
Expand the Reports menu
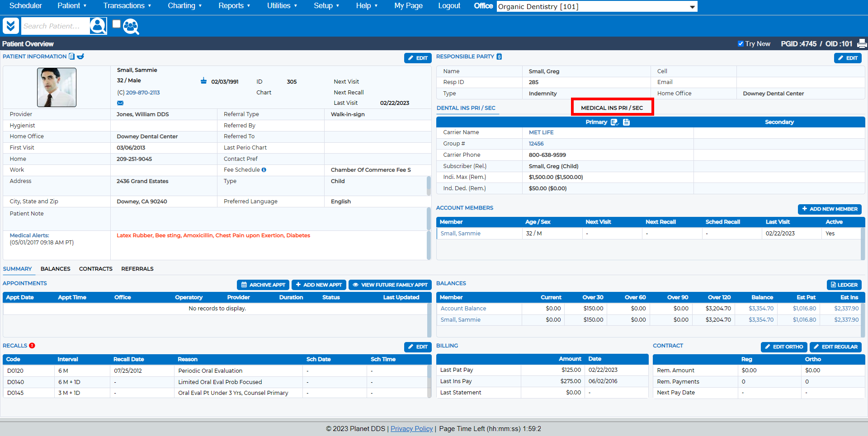(x=234, y=6)
